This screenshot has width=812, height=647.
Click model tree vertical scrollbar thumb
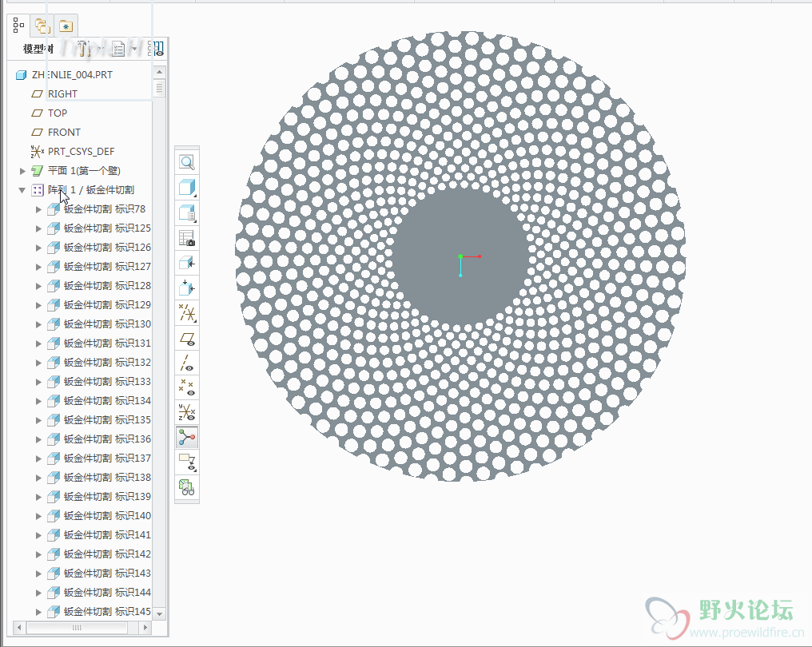[x=160, y=88]
